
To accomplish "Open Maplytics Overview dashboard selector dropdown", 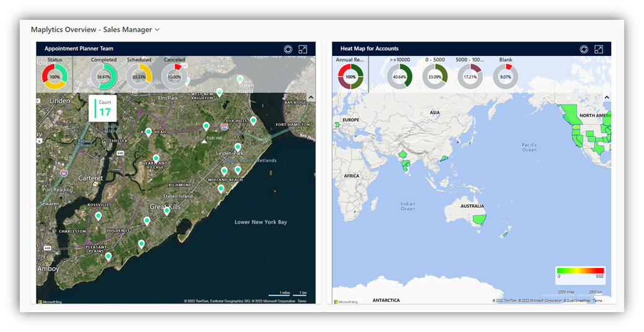I will point(157,30).
